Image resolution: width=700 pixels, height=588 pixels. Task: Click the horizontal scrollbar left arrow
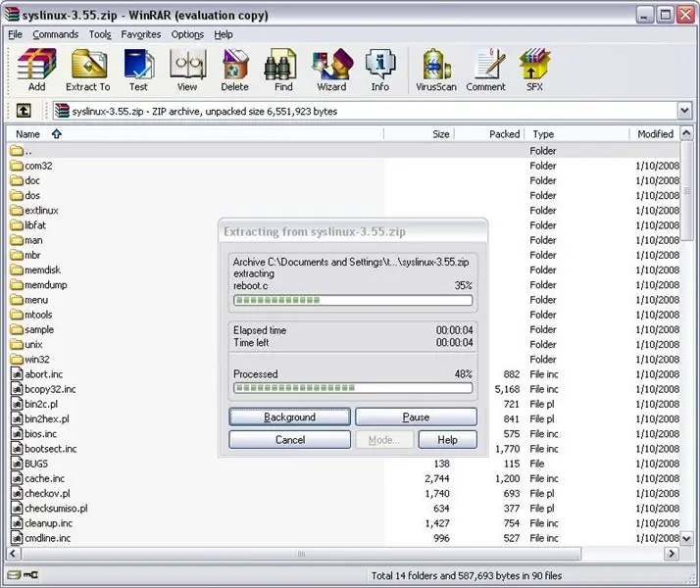pos(13,554)
